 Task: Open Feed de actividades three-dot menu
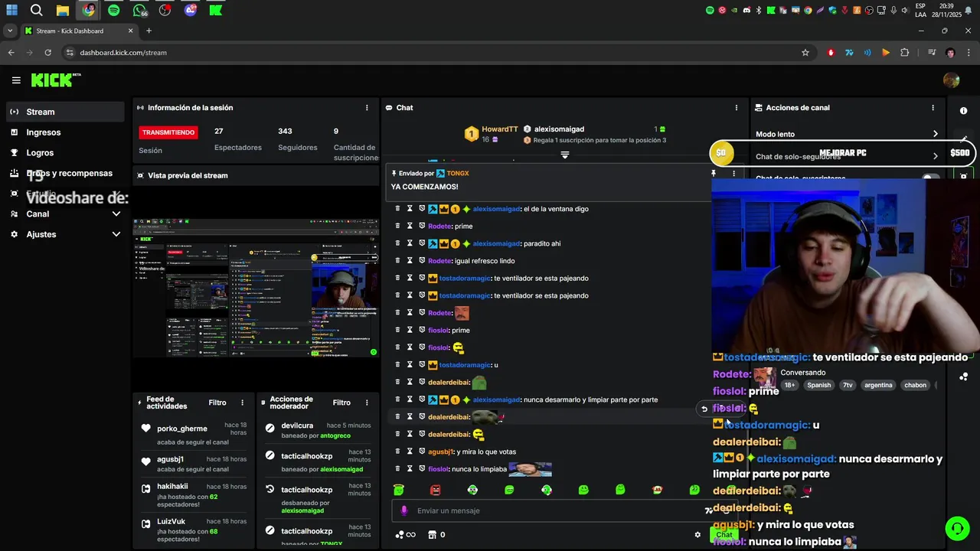click(x=243, y=403)
